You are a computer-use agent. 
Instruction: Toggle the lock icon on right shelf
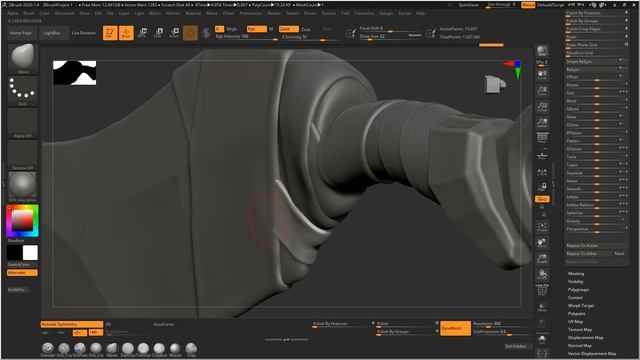point(542,187)
